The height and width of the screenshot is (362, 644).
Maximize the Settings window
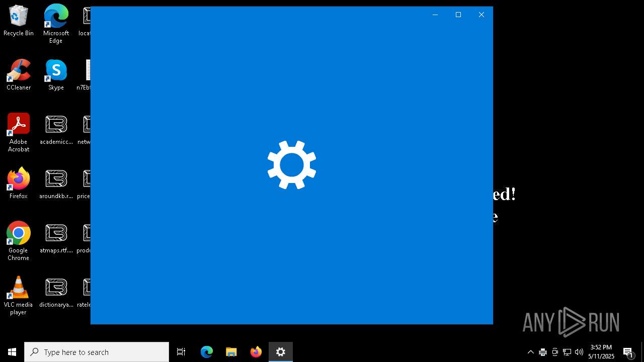[x=458, y=15]
